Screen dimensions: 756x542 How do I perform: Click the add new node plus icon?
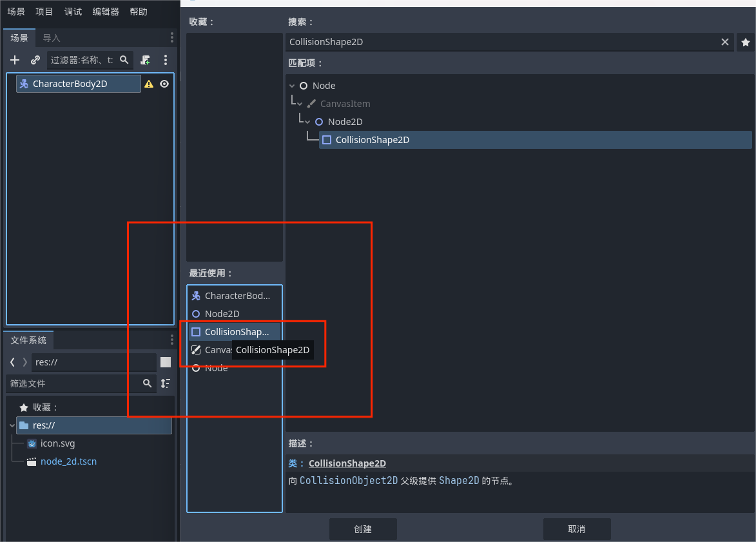pos(15,60)
